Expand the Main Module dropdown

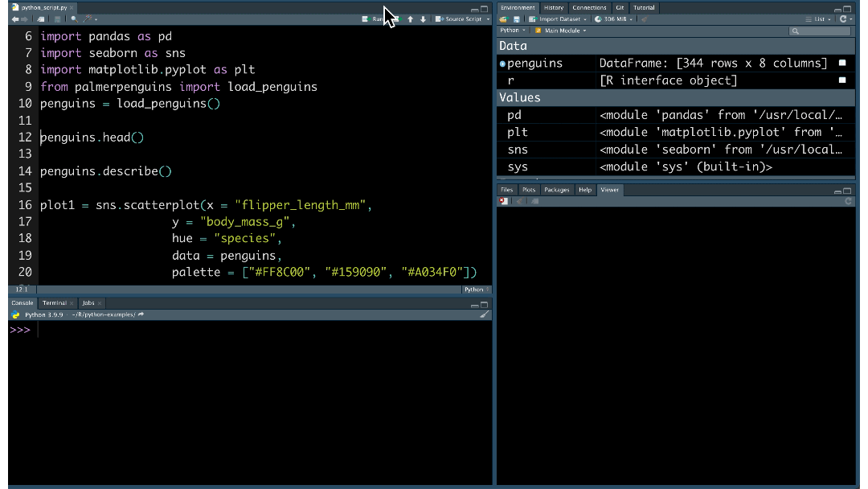pos(562,31)
